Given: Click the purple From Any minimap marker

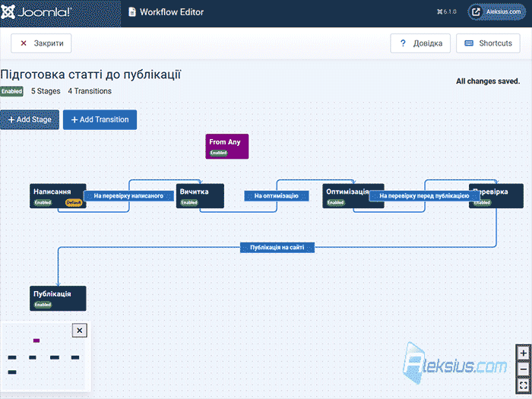Looking at the screenshot, I should [x=36, y=340].
